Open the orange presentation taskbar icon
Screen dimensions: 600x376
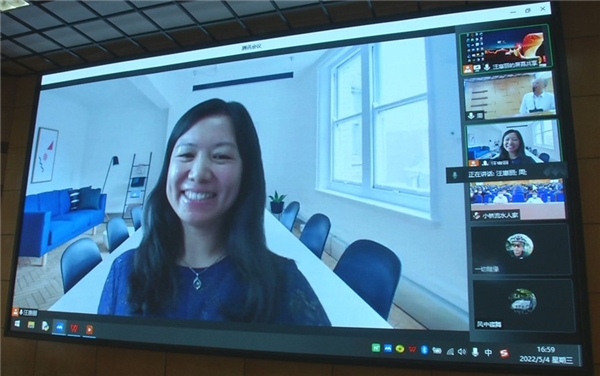tap(90, 330)
